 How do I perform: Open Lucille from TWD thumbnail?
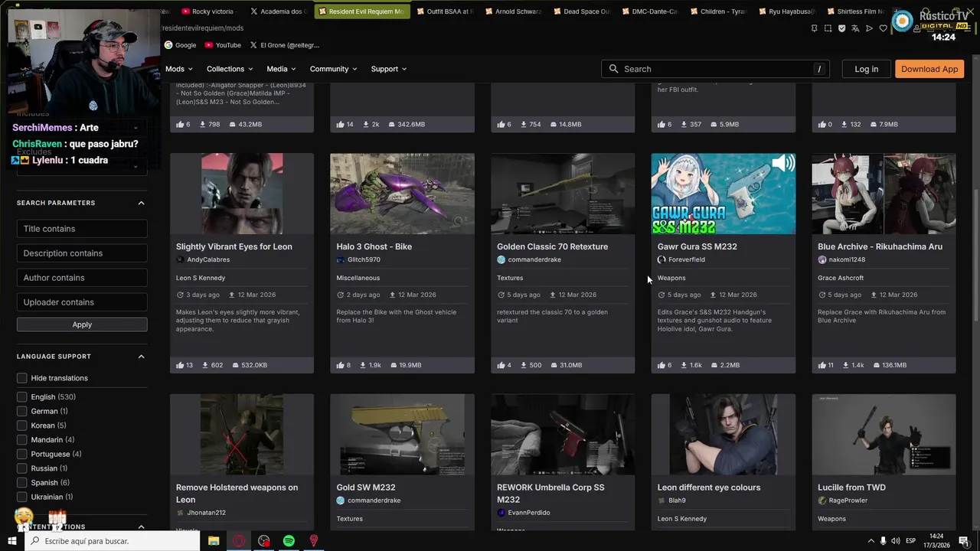pyautogui.click(x=884, y=435)
